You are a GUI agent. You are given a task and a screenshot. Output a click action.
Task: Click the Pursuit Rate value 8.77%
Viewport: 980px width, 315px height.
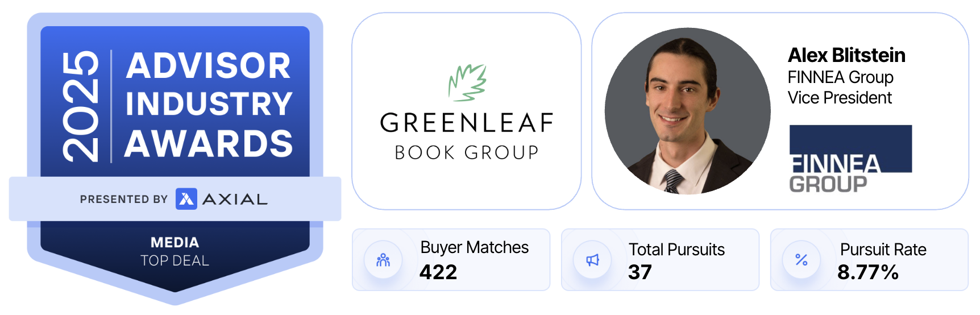point(867,272)
